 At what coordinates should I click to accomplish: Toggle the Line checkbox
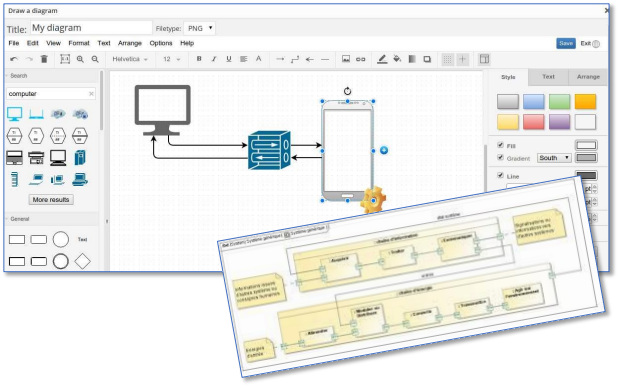(x=501, y=176)
